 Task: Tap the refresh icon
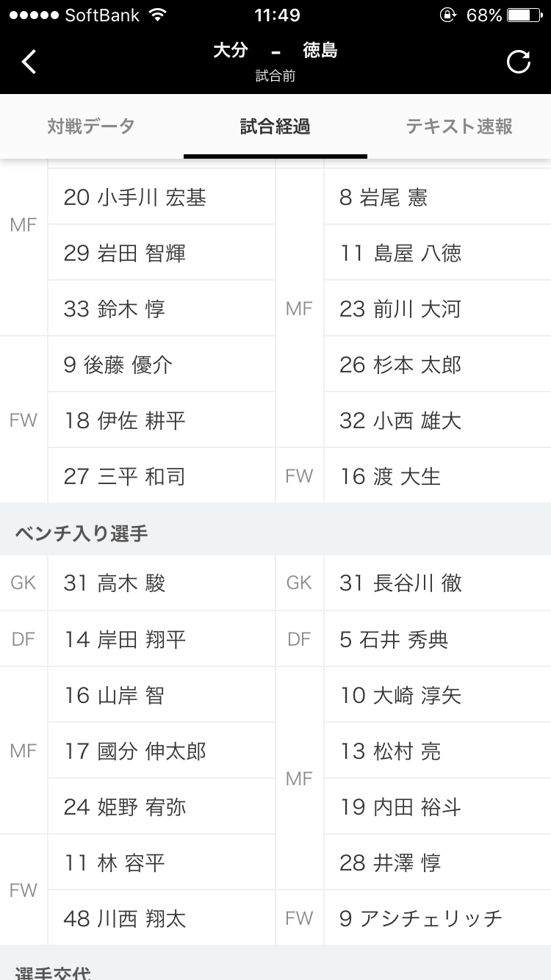pos(518,62)
